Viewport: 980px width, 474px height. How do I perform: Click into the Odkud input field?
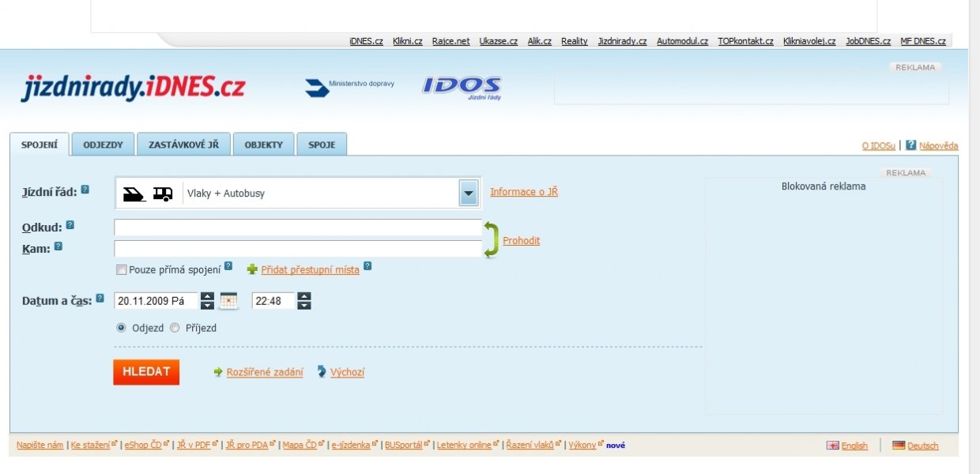tap(298, 228)
